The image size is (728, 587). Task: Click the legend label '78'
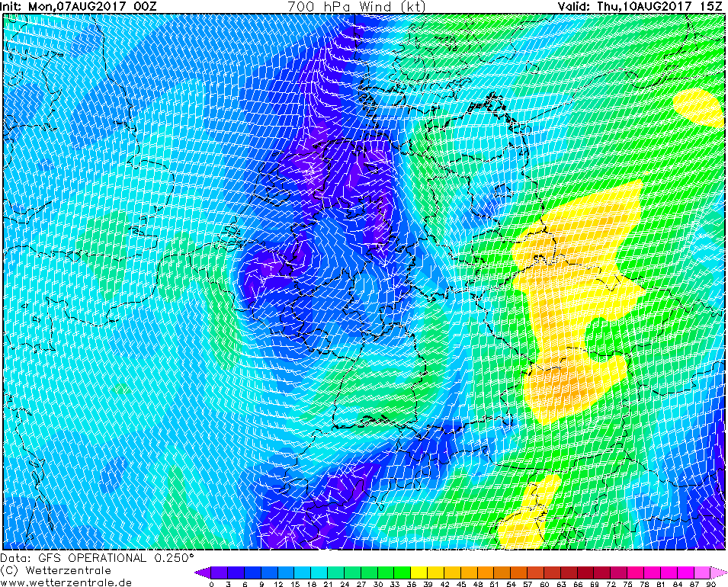click(x=644, y=584)
